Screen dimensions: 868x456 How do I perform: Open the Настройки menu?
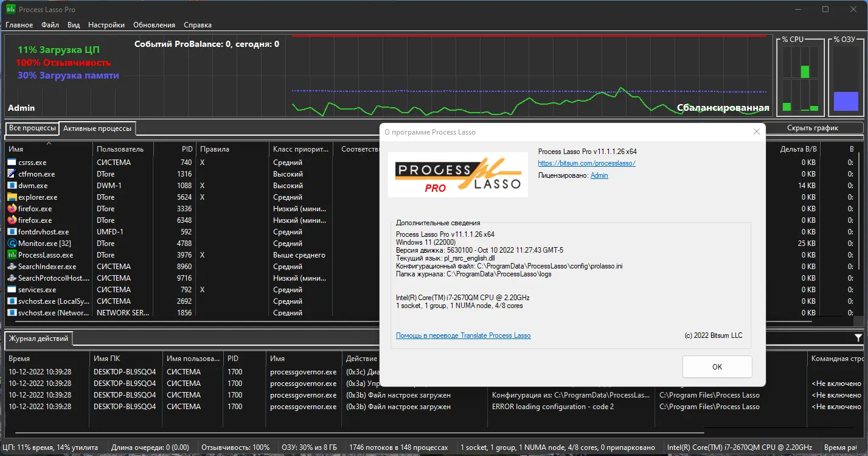(x=106, y=25)
